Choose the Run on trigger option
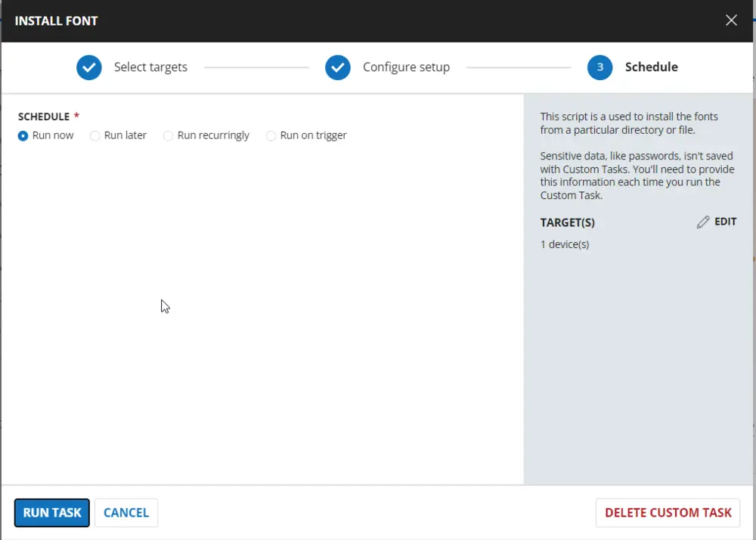756x540 pixels. pyautogui.click(x=271, y=136)
